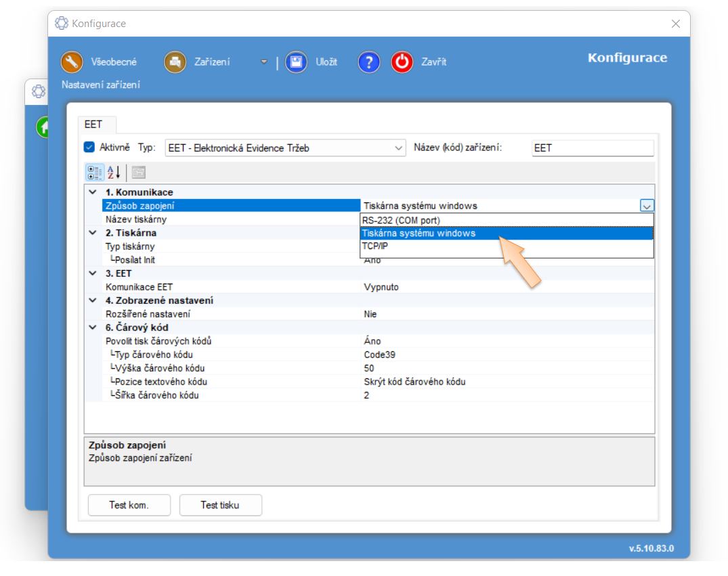Open help with the question mark icon
Viewport: 728px width, 576px height.
coord(368,62)
